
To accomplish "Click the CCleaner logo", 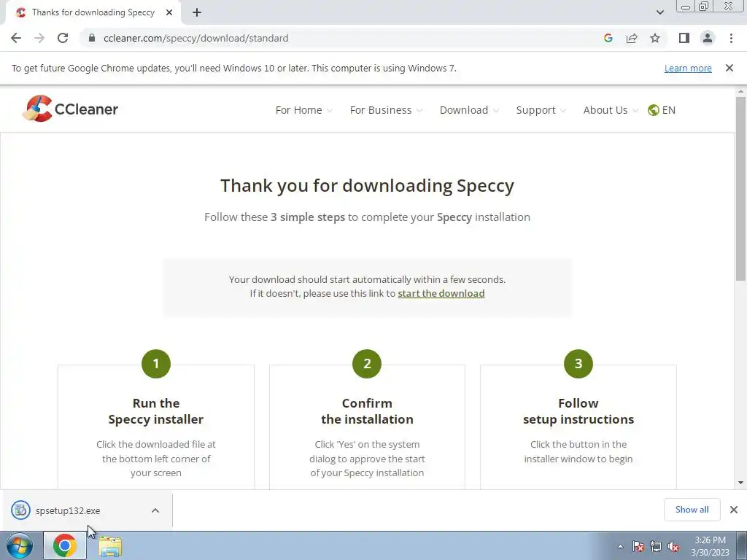I will pos(70,109).
